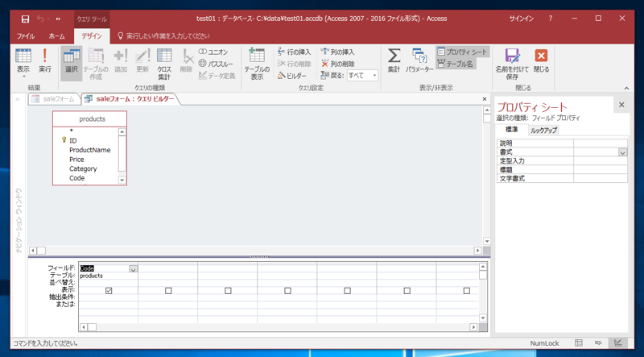Click 列の削除 delete columns button
Image resolution: width=644 pixels, height=357 pixels.
click(337, 64)
